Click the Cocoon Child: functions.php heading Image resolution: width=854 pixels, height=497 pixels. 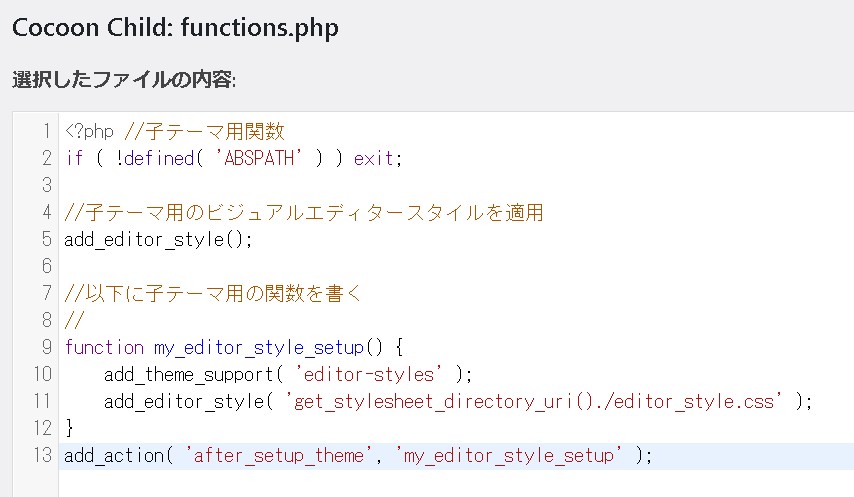pyautogui.click(x=175, y=28)
